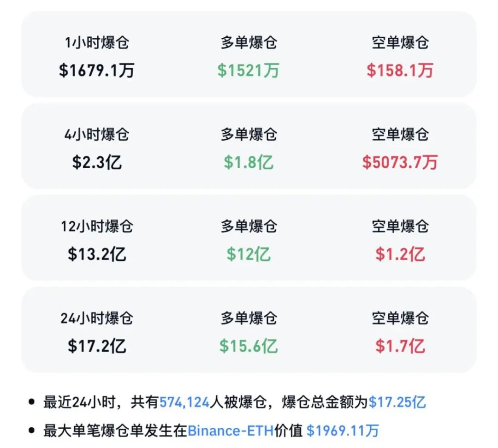This screenshot has height=448, width=498.
Task: Click the 24小时爆仓 label
Action: (x=97, y=318)
